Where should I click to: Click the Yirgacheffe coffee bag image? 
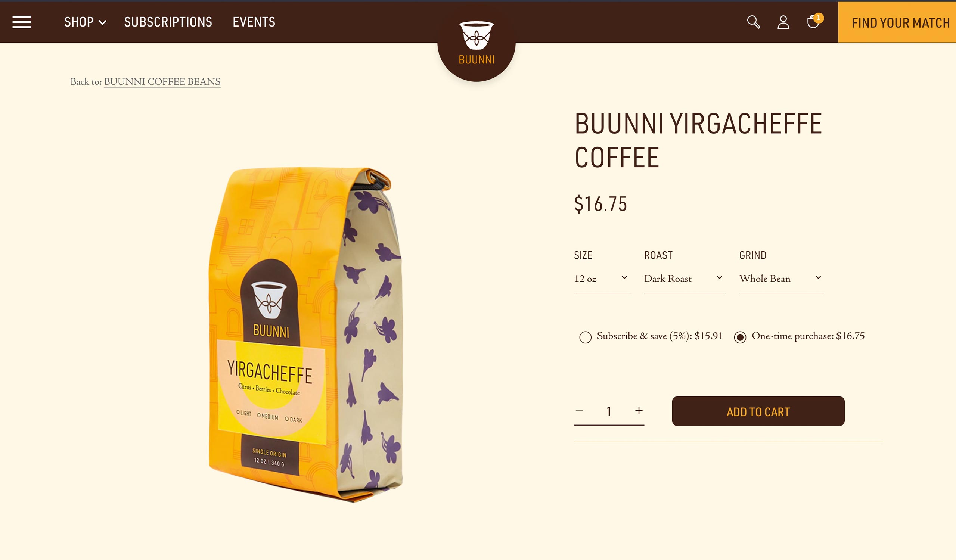click(306, 335)
